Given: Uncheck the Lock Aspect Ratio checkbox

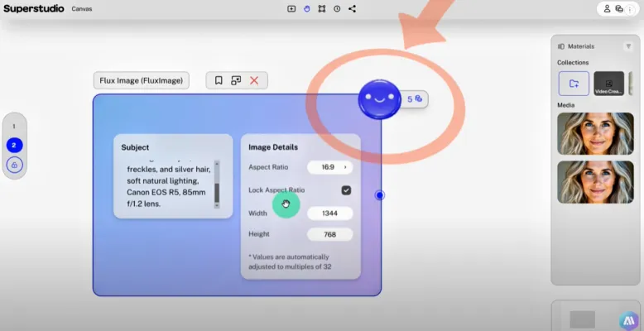Looking at the screenshot, I should 346,190.
